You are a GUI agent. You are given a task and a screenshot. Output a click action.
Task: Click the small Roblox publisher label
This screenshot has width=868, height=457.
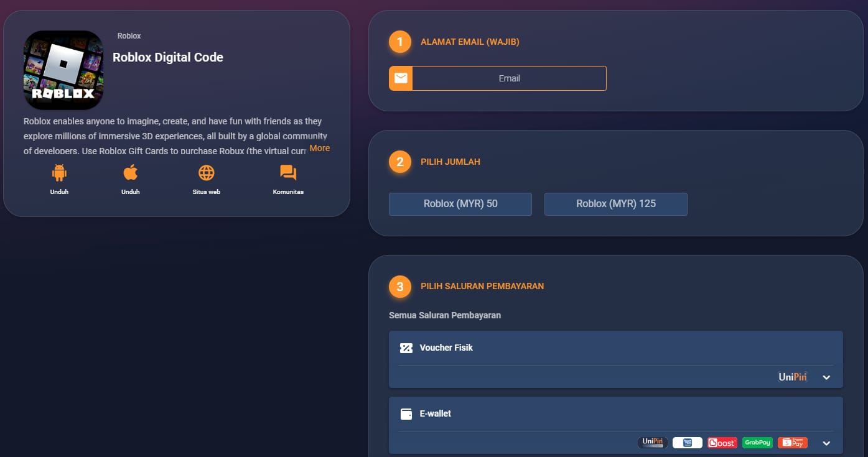coord(129,36)
